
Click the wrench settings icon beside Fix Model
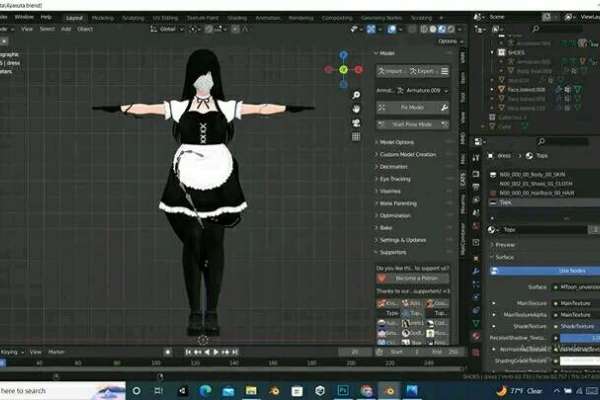[444, 108]
